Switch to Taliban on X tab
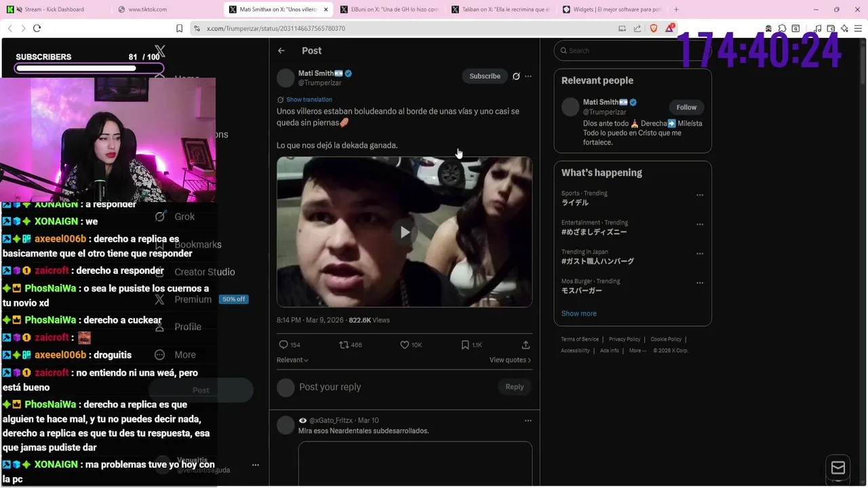This screenshot has height=488, width=868. [500, 9]
